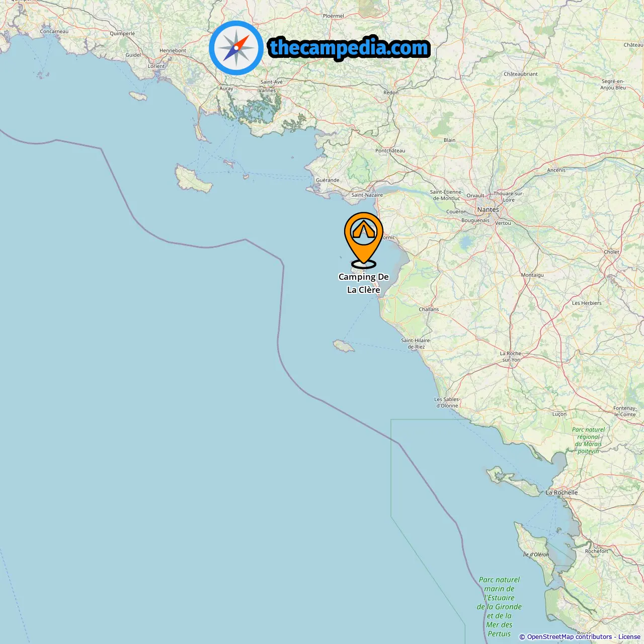
Task: Click the orange camping tent map pin
Action: point(364,240)
